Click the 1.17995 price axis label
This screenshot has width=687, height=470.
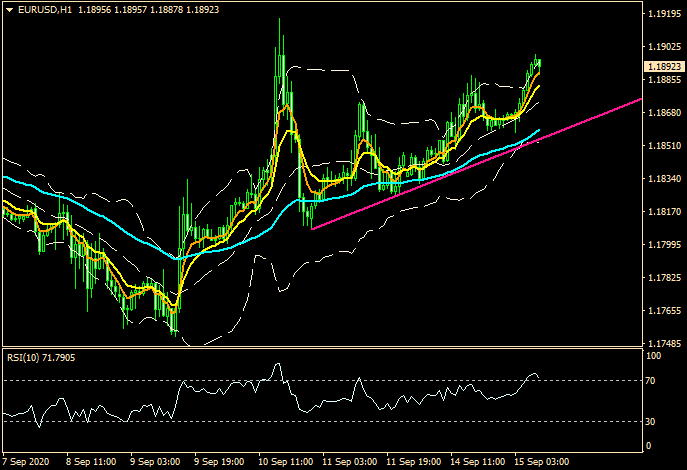[x=664, y=245]
